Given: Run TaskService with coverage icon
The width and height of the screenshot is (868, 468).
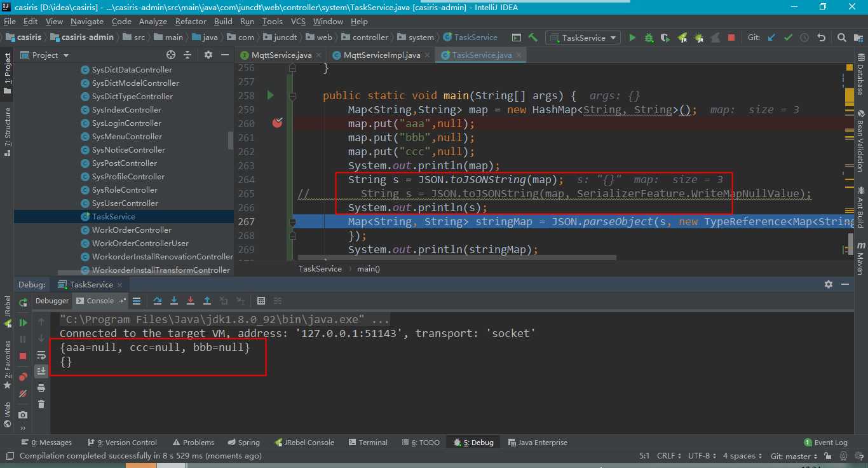Looking at the screenshot, I should 665,38.
